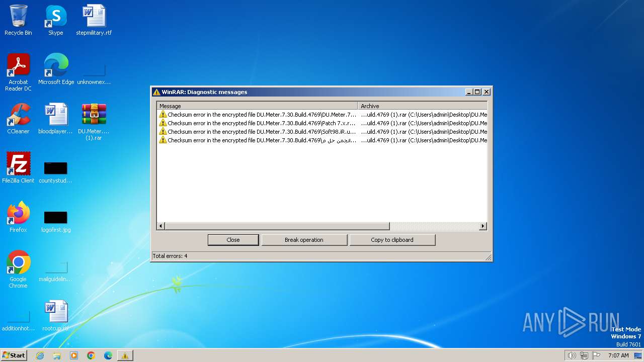644x362 pixels.
Task: Select the Soft98.iR checksum error row
Action: pyautogui.click(x=322, y=132)
